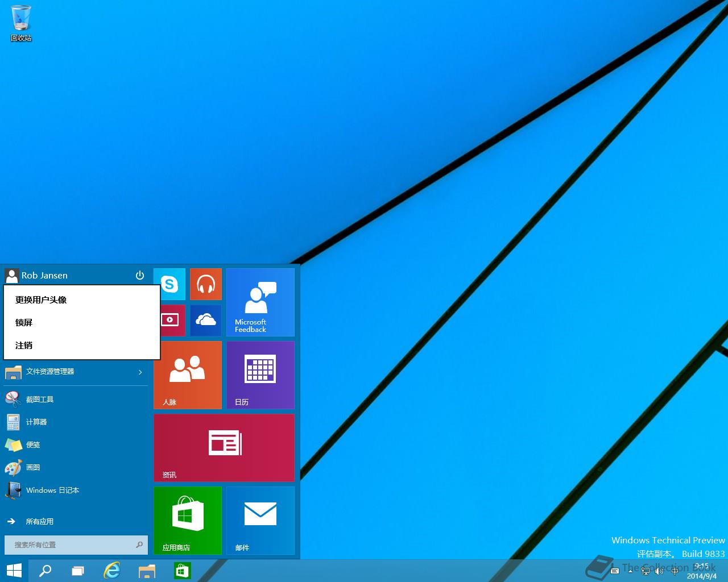Image resolution: width=728 pixels, height=582 pixels.
Task: Click the Rob Jansen user avatar
Action: click(x=11, y=276)
